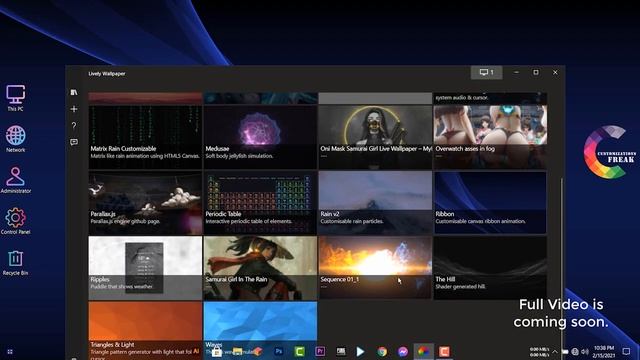640x360 pixels.
Task: Open Camtasia green icon on taskbar
Action: [x=299, y=351]
